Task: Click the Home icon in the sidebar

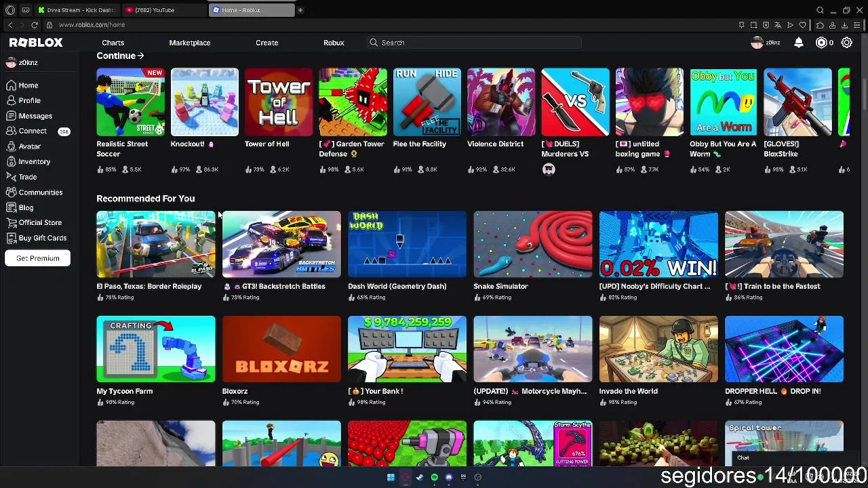Action: (11, 85)
